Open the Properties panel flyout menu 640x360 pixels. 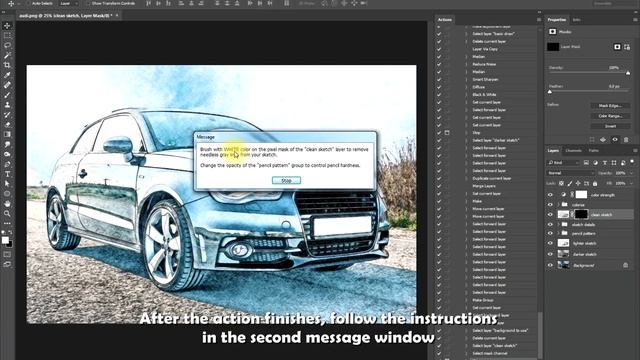coord(635,20)
